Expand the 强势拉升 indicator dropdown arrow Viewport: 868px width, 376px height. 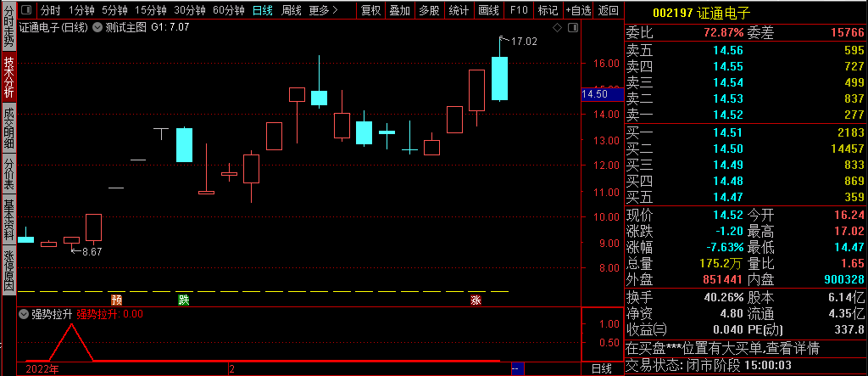23,314
